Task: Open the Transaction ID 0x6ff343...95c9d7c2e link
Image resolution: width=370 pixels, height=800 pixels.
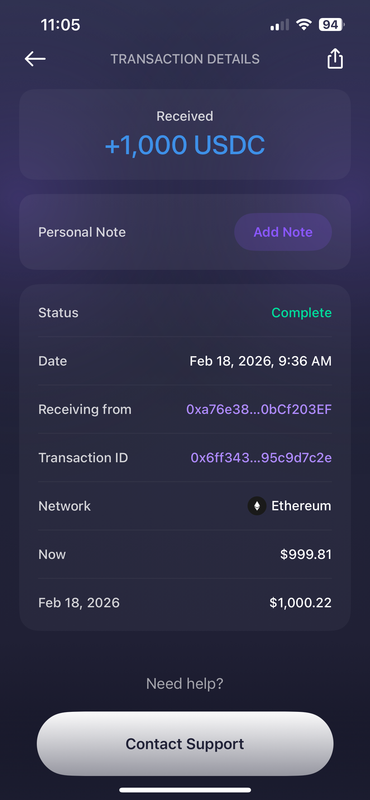Action: (261, 458)
